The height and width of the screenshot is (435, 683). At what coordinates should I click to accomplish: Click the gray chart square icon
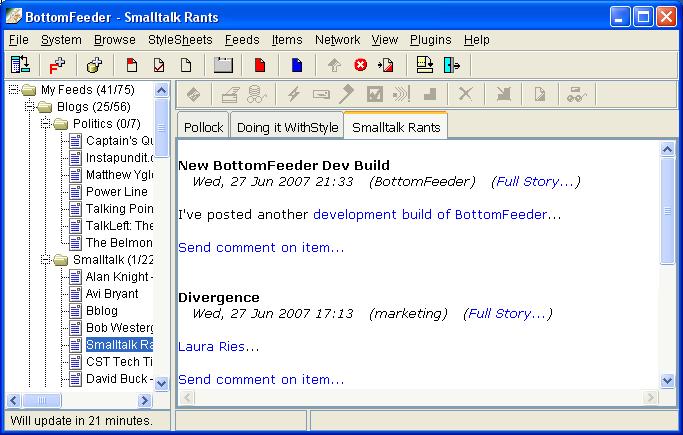375,94
